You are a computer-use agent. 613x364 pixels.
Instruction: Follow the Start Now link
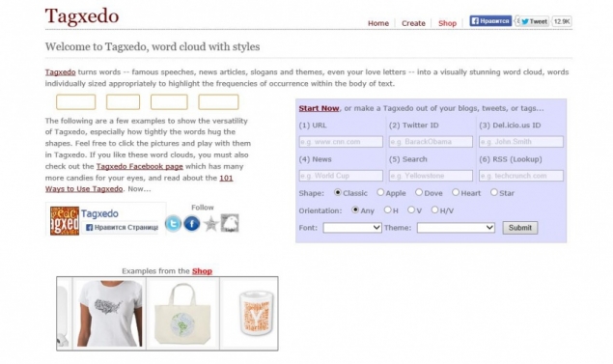(319, 108)
